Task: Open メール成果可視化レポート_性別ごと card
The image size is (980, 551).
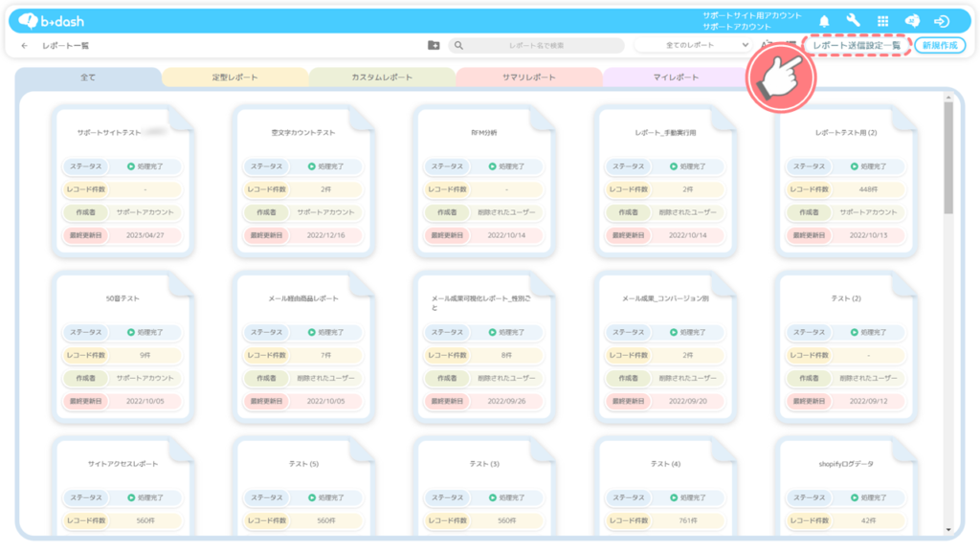Action: pyautogui.click(x=484, y=347)
